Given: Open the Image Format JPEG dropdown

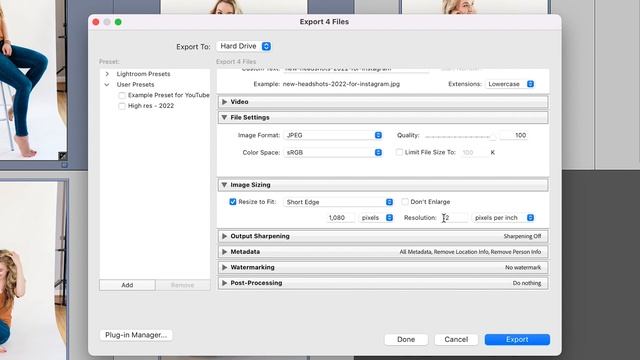Looking at the screenshot, I should point(333,135).
